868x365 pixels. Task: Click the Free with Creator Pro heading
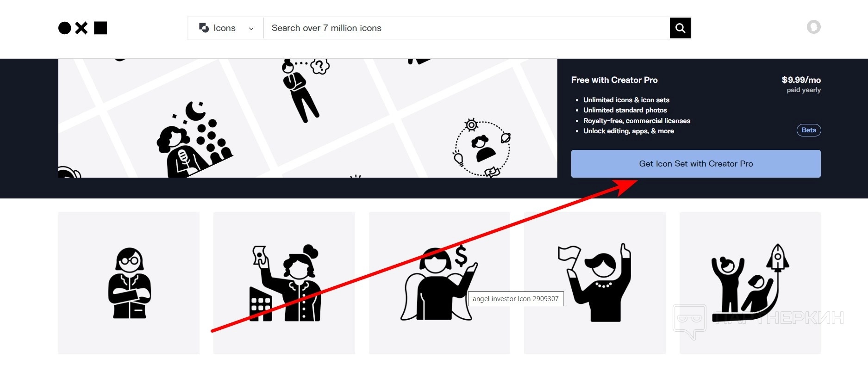pyautogui.click(x=614, y=80)
